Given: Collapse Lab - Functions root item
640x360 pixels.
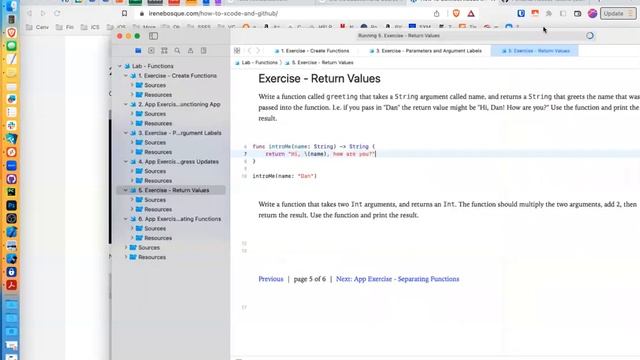Looking at the screenshot, I should point(120,66).
